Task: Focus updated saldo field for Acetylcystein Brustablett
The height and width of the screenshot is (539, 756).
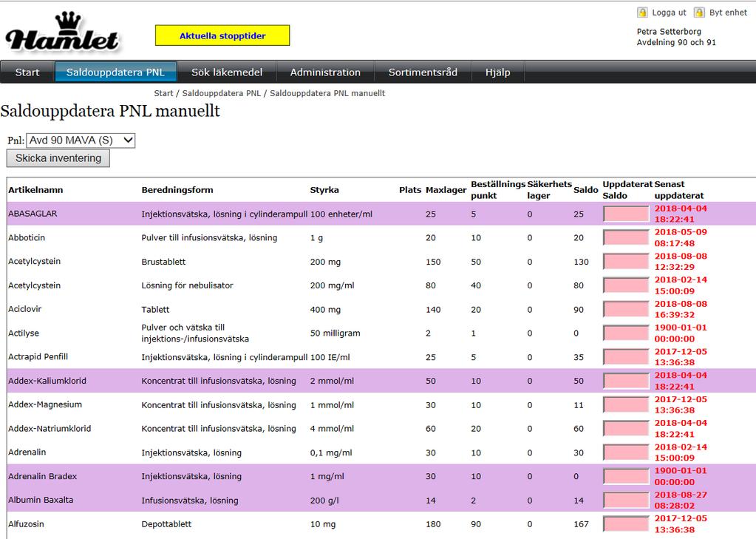Action: (x=626, y=262)
